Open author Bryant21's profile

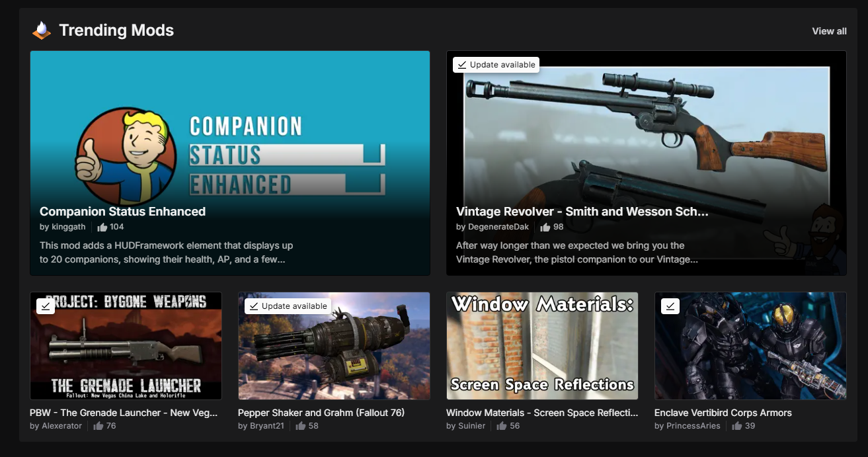point(267,426)
